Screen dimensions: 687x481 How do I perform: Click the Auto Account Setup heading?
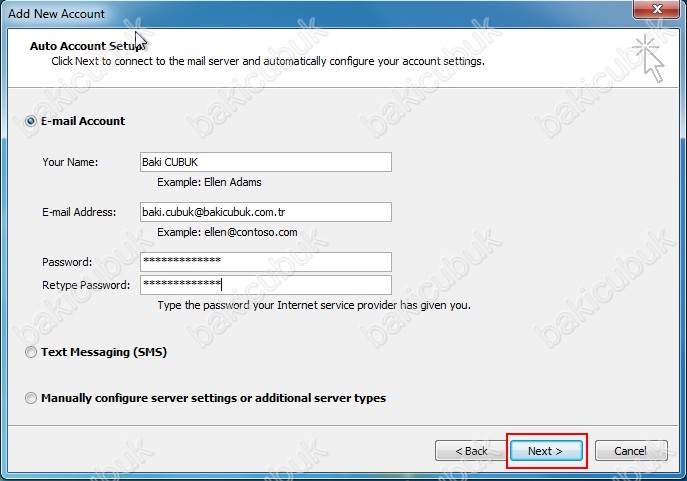coord(87,46)
